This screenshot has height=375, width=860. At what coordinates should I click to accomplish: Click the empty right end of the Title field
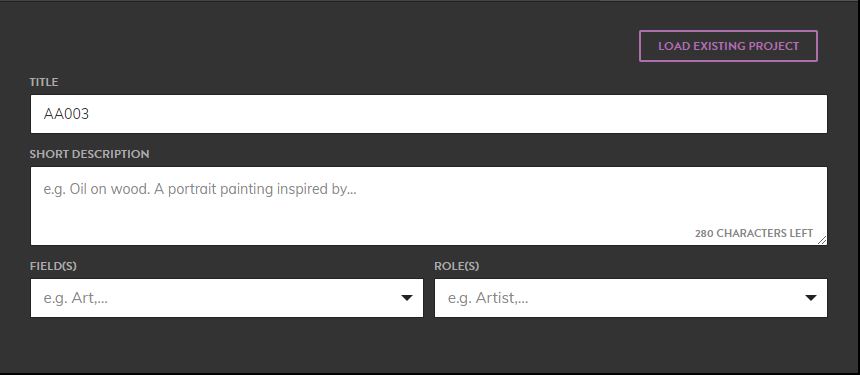click(x=713, y=114)
